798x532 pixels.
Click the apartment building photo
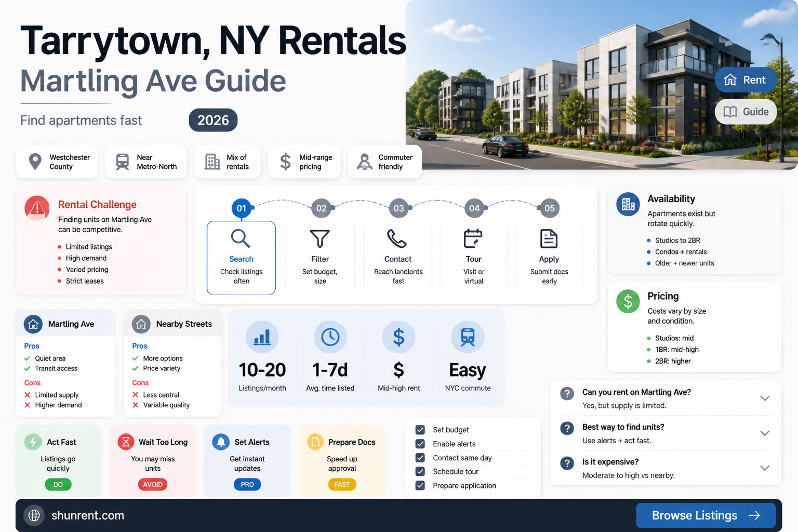pyautogui.click(x=602, y=85)
